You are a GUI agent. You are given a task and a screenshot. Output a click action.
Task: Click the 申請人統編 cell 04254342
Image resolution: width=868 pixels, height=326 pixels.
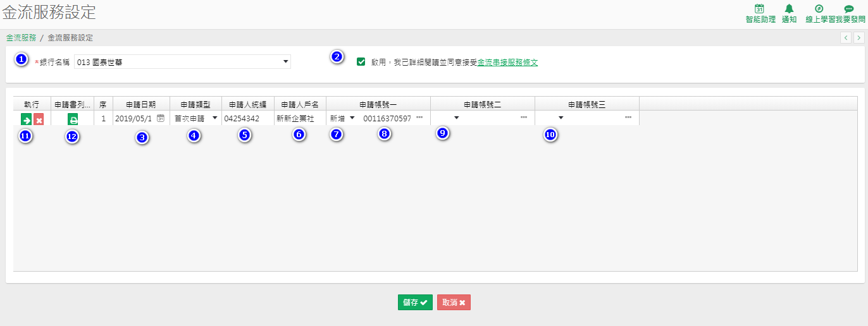click(248, 118)
